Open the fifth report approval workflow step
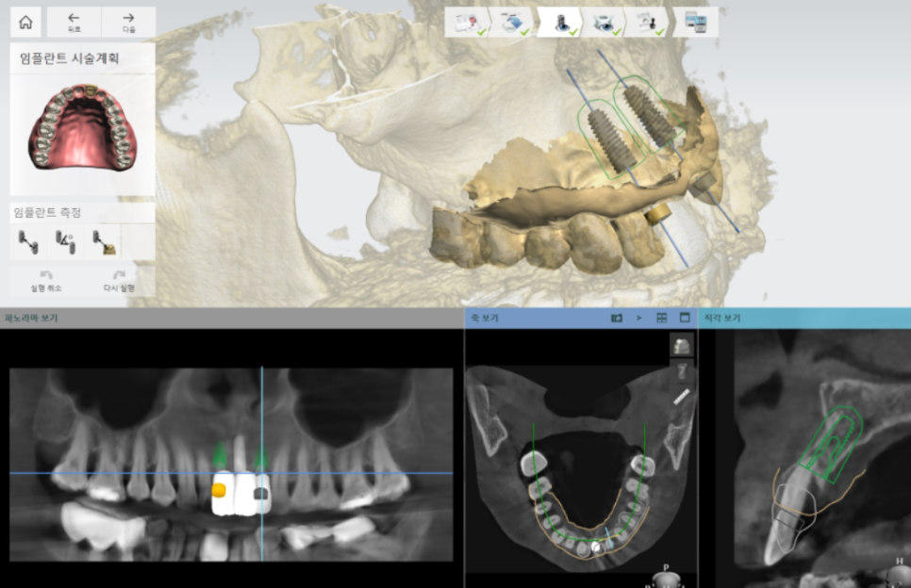This screenshot has height=588, width=911. point(649,23)
